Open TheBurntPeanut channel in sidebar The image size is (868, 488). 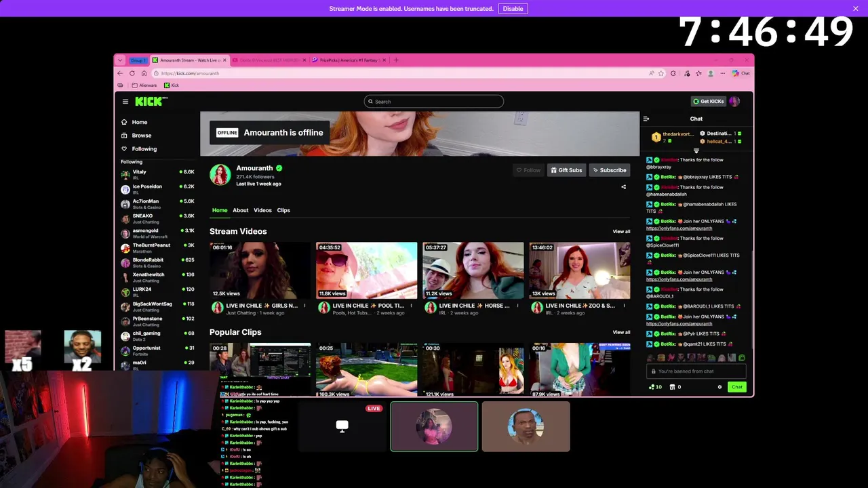pos(157,248)
